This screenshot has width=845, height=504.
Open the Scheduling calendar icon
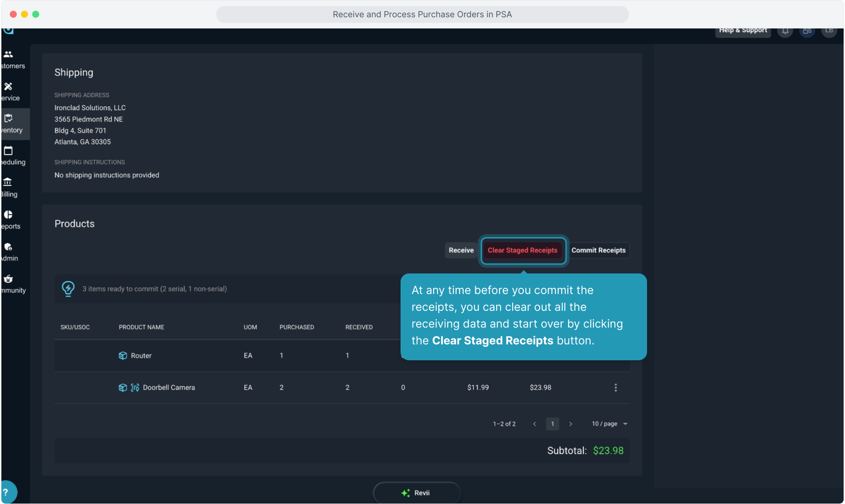[x=8, y=151]
